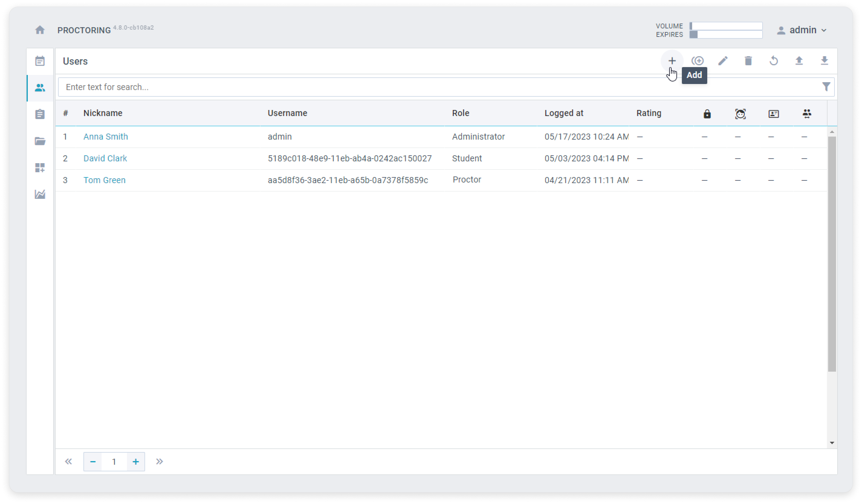Jump to last page double-chevron
The width and height of the screenshot is (862, 504).
(159, 462)
